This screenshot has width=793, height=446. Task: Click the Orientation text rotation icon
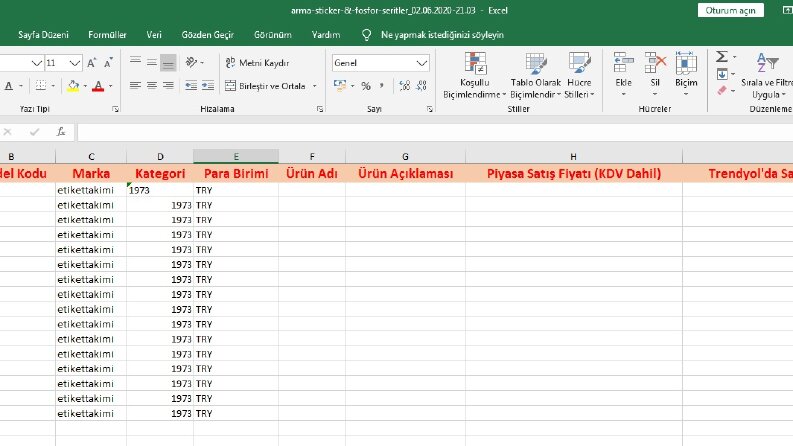pyautogui.click(x=191, y=62)
